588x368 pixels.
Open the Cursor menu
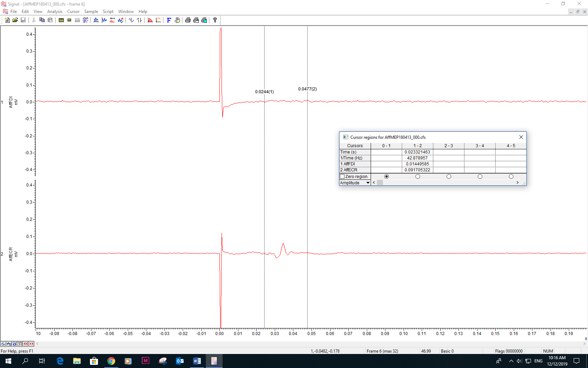tap(73, 12)
